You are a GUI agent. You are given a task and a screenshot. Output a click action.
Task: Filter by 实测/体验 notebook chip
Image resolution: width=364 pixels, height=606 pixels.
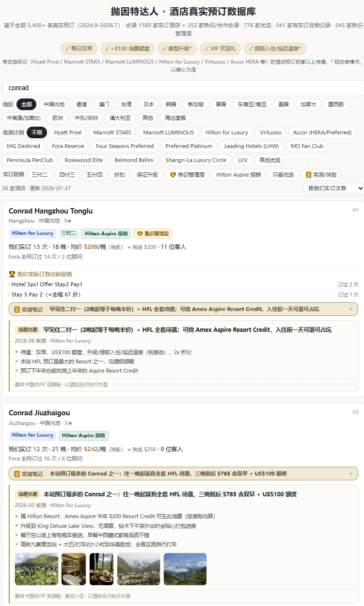pyautogui.click(x=320, y=175)
